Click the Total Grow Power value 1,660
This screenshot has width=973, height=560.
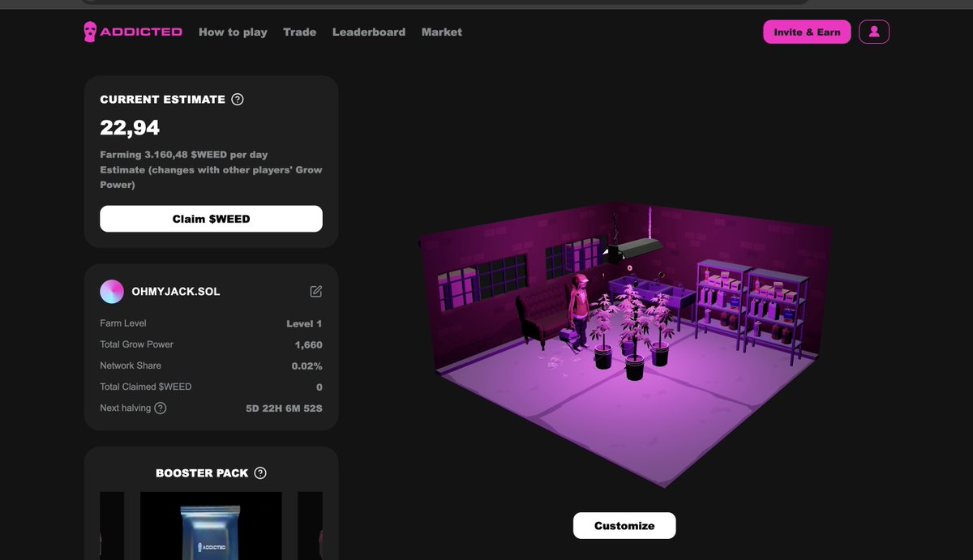tap(309, 344)
